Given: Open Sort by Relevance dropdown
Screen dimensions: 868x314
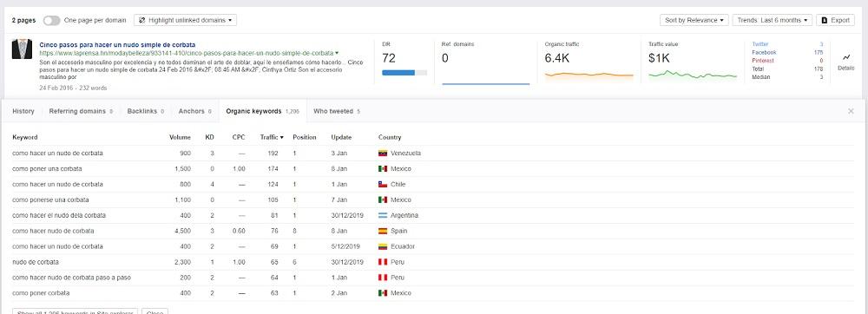Looking at the screenshot, I should pos(694,21).
